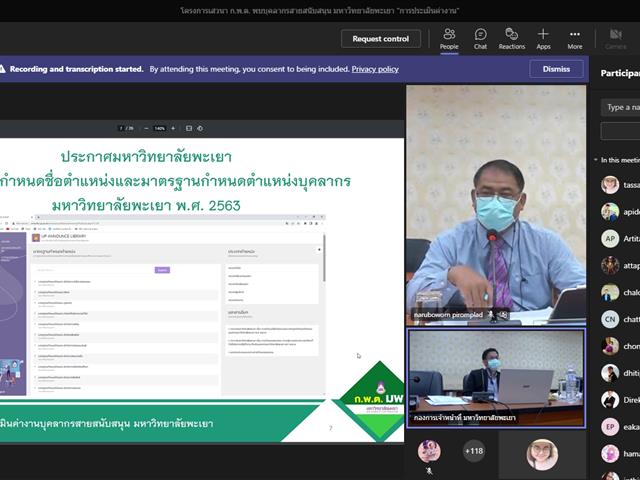Click the 'UP ANNOUNCE LIBRARY' heading in the slide

pos(64,236)
